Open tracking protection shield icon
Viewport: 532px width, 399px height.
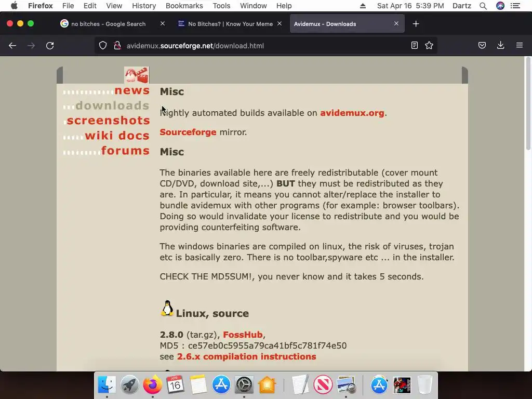pyautogui.click(x=103, y=46)
